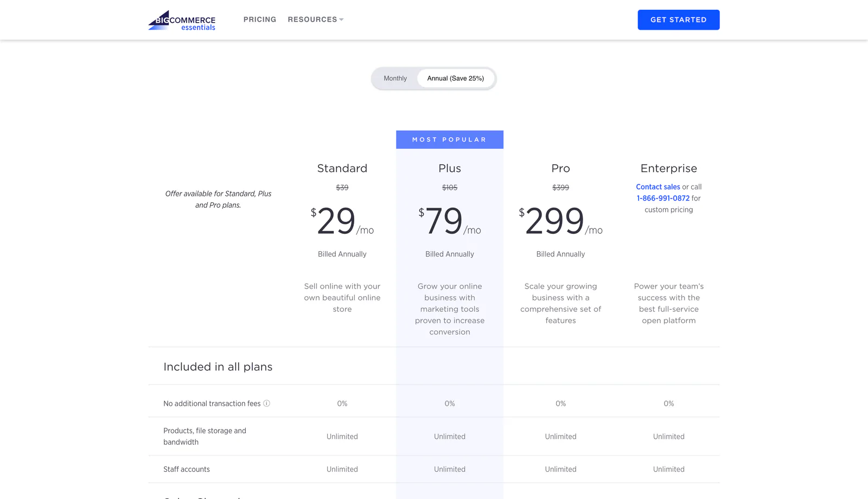The height and width of the screenshot is (499, 868).
Task: Select Annual (Save 25%) billing
Action: point(456,79)
